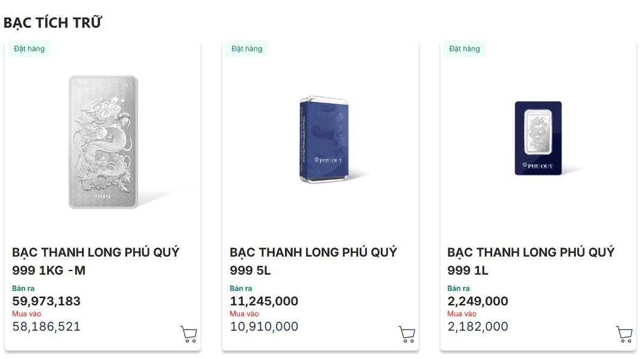644x359 pixels.
Task: Click the selling price 2,249,000
Action: tap(478, 301)
